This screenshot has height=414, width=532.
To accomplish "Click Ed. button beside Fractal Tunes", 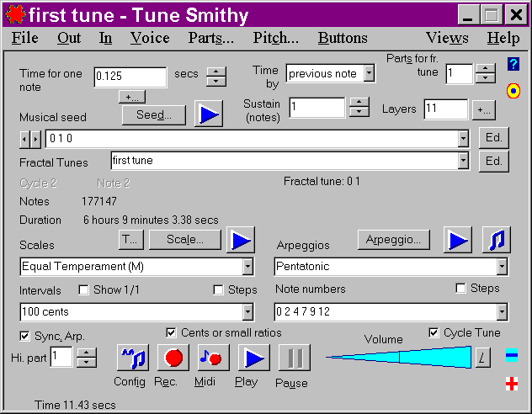I will (x=493, y=161).
